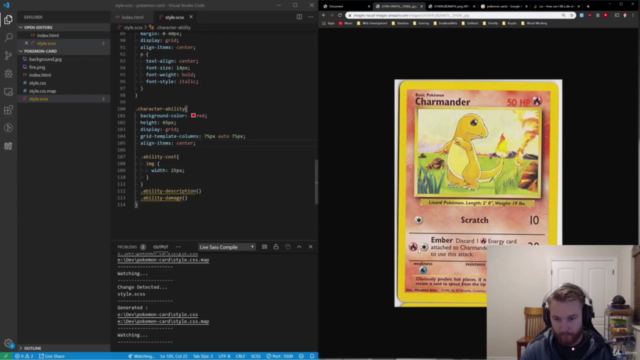640x360 pixels.
Task: Expand the Outline section
Action: 63,348
